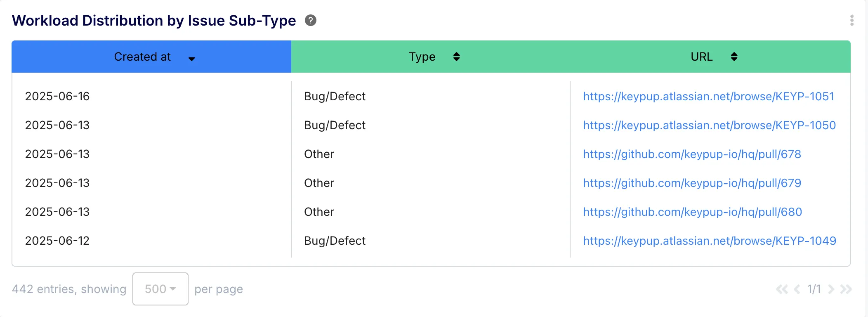Open the KEYP-1049 Jira link
Image resolution: width=868 pixels, height=317 pixels.
pos(709,241)
